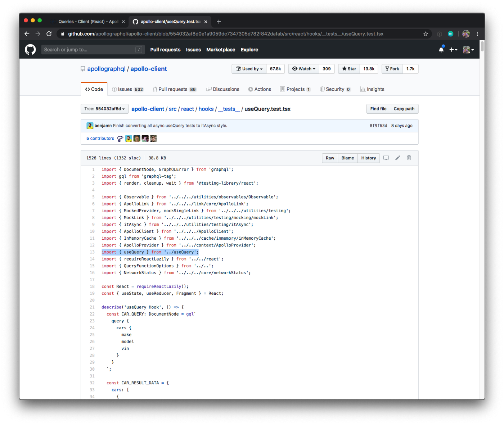Reload the page with refresh icon
This screenshot has height=425, width=504.
[49, 34]
